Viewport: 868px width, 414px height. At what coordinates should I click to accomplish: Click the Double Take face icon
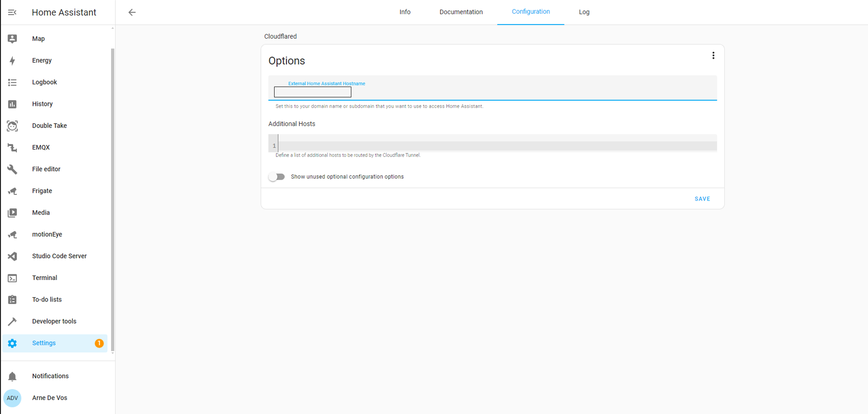click(x=12, y=126)
